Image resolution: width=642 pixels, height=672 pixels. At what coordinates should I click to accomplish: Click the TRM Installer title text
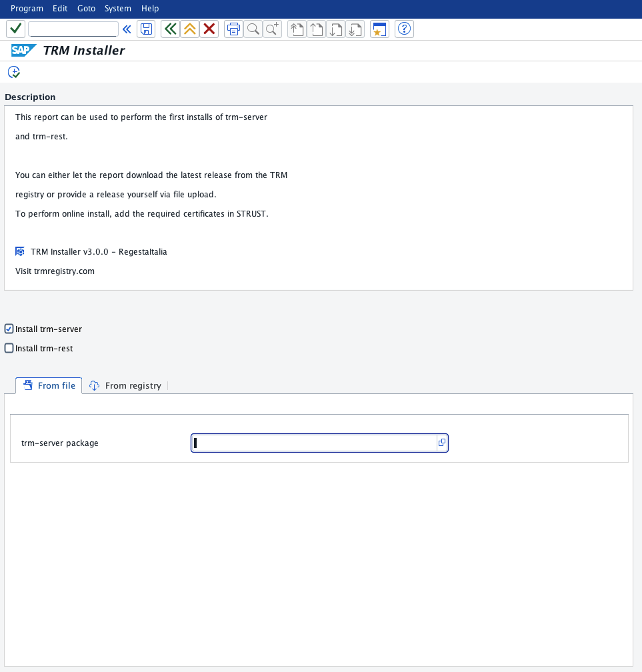84,50
